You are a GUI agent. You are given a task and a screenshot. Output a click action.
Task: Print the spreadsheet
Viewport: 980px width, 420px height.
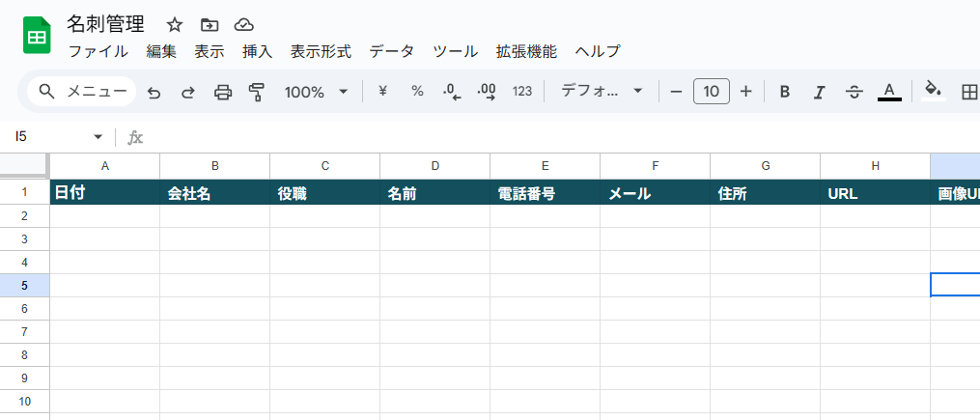[x=222, y=93]
